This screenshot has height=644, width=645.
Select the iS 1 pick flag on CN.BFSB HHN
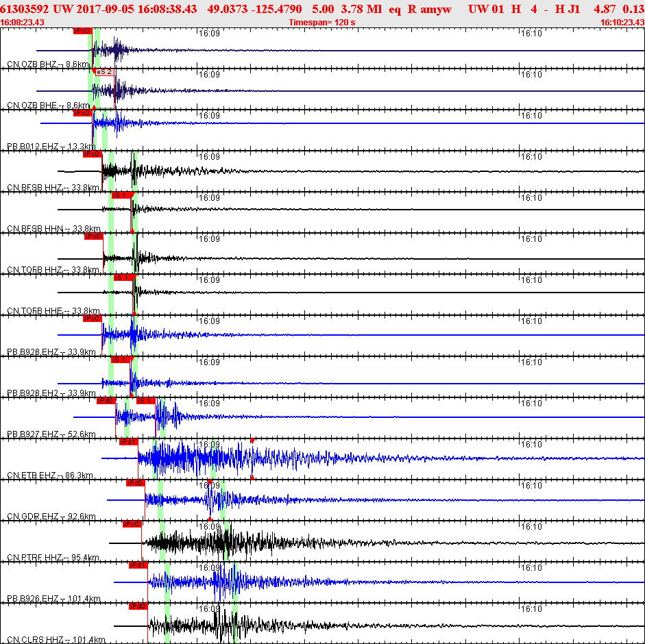point(122,195)
